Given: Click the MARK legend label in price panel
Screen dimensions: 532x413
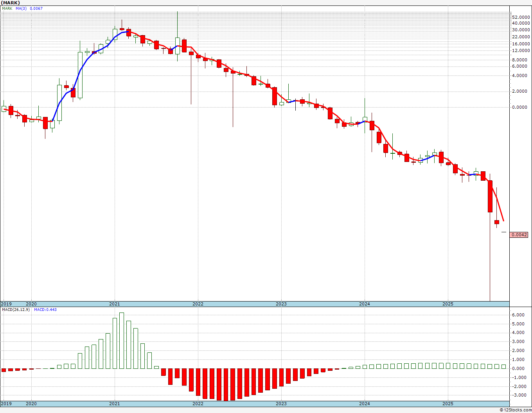Looking at the screenshot, I should pyautogui.click(x=7, y=9).
